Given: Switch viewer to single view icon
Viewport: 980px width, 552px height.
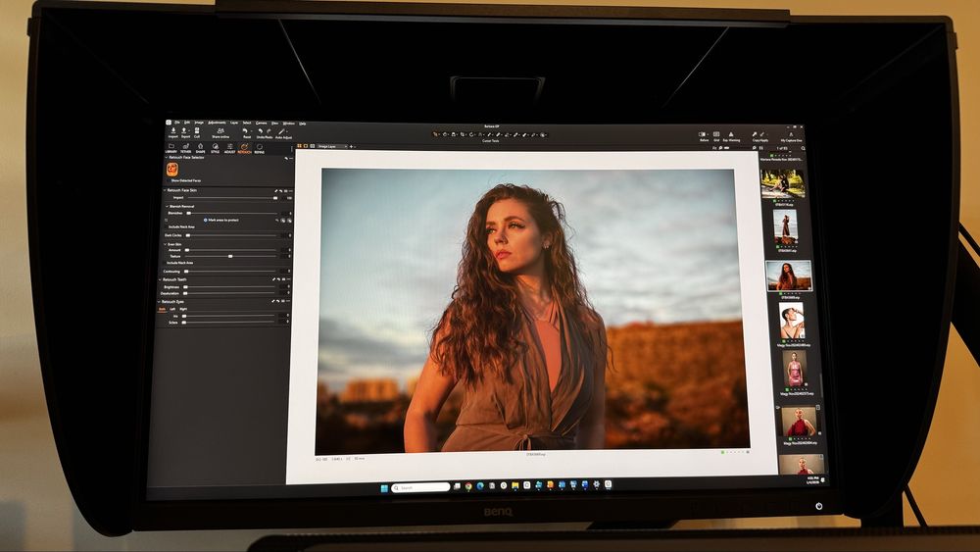Looking at the screenshot, I should (x=306, y=146).
